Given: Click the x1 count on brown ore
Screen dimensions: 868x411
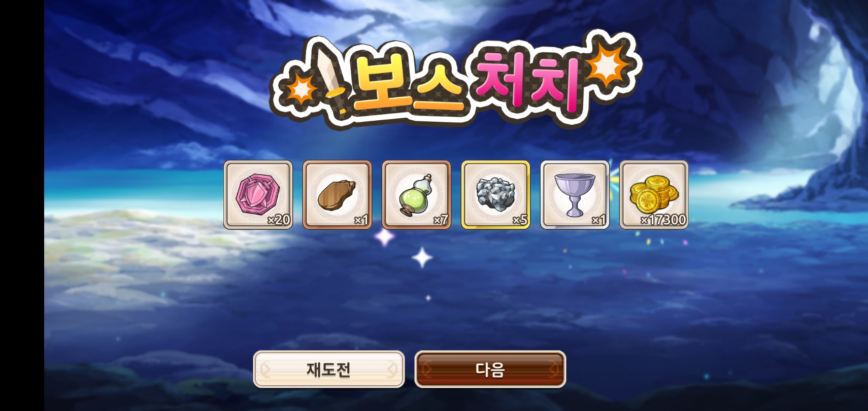Looking at the screenshot, I should click(x=361, y=220).
